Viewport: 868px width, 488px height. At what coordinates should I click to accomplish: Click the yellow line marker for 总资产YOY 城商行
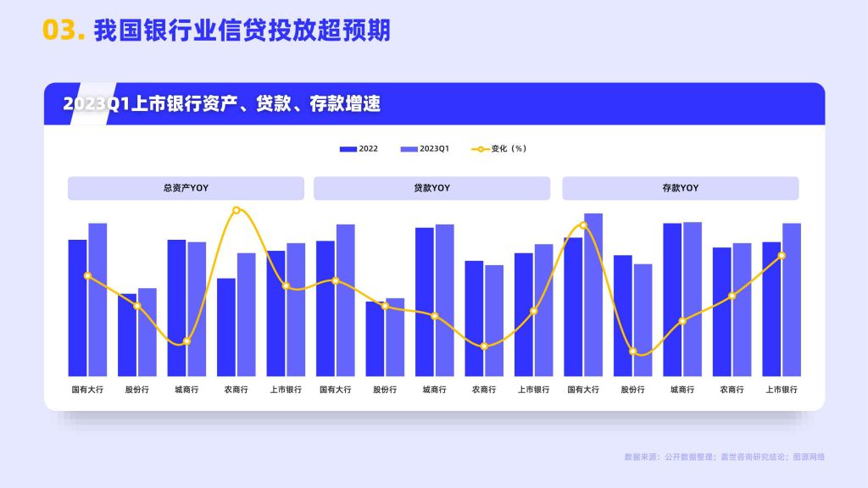coord(186,341)
